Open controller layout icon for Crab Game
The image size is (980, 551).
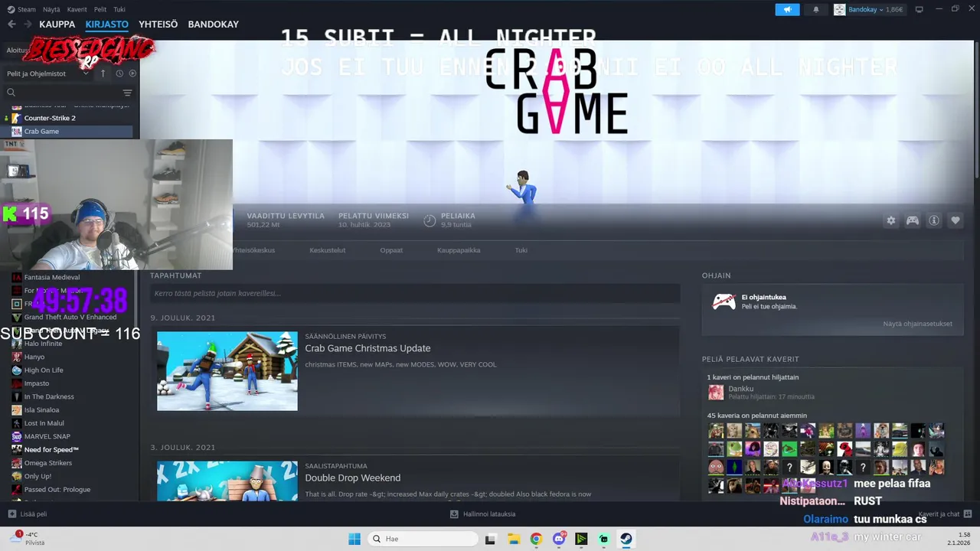pyautogui.click(x=913, y=220)
